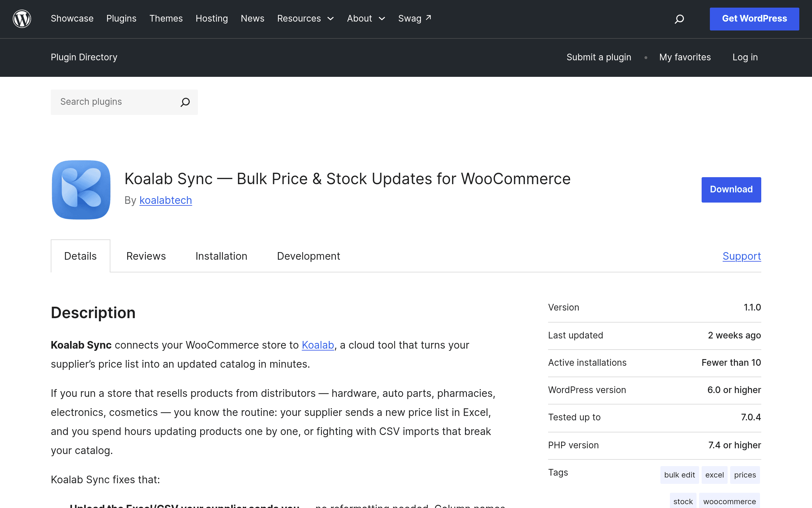Click the stock tag
The width and height of the screenshot is (812, 508).
coord(683,501)
